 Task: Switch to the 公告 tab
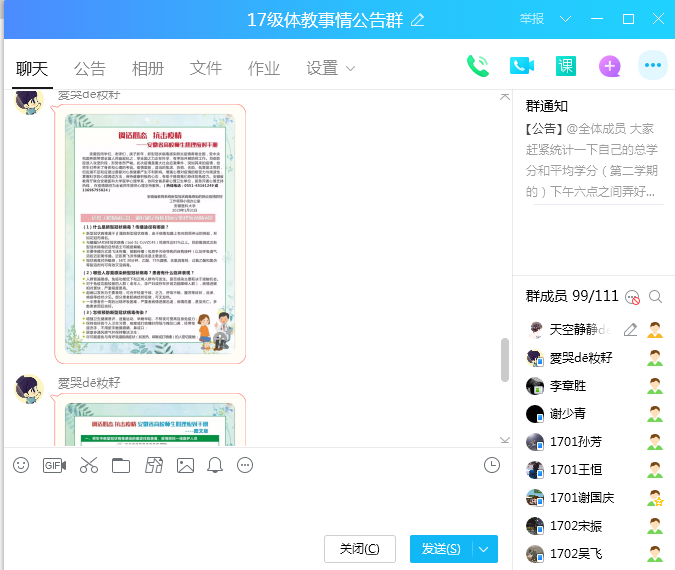[x=90, y=68]
